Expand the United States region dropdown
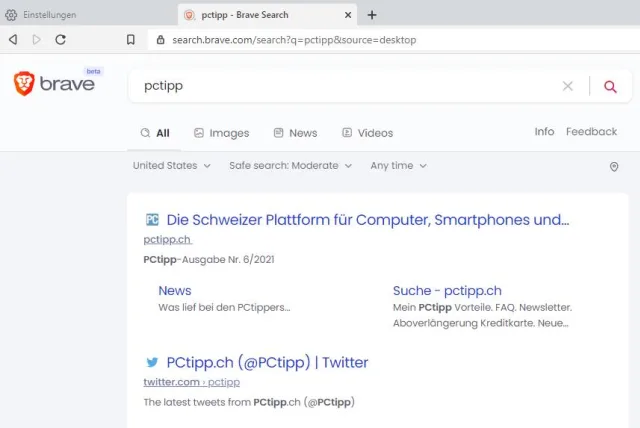This screenshot has width=640, height=428. 171,166
